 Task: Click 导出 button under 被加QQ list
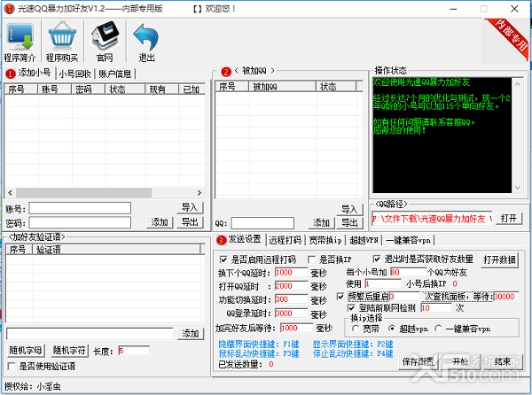350,223
